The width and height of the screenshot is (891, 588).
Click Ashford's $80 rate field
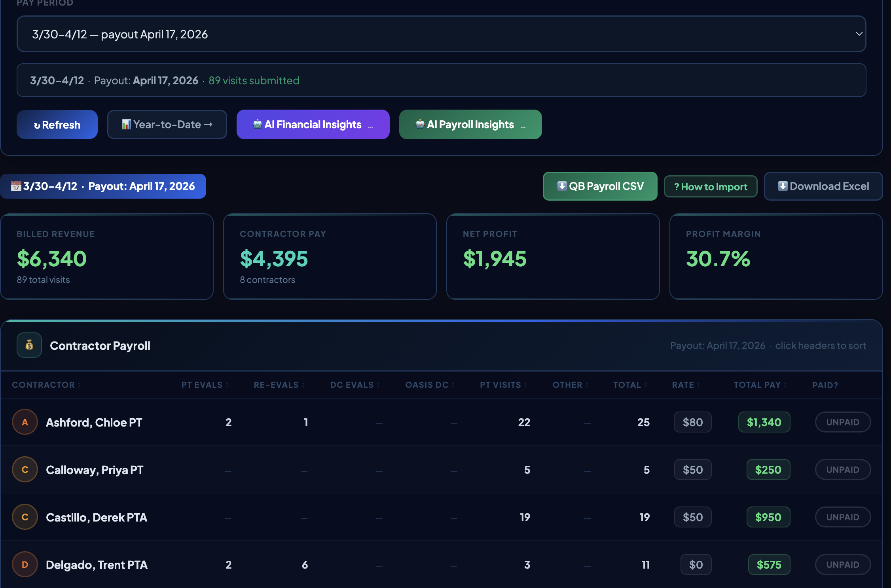click(x=692, y=422)
